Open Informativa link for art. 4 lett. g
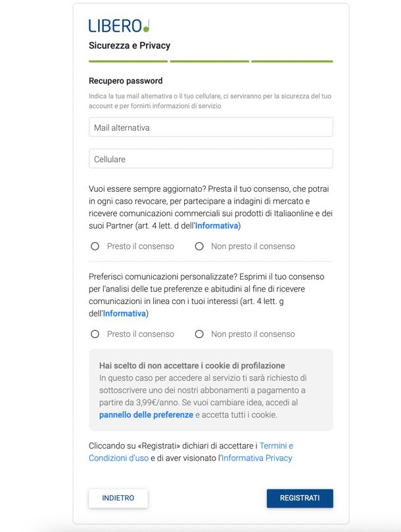The height and width of the screenshot is (532, 401). click(x=124, y=313)
